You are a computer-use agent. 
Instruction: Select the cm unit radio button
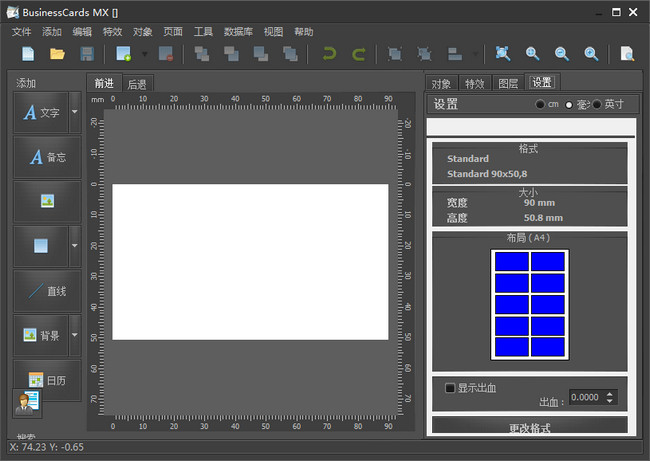click(x=541, y=104)
